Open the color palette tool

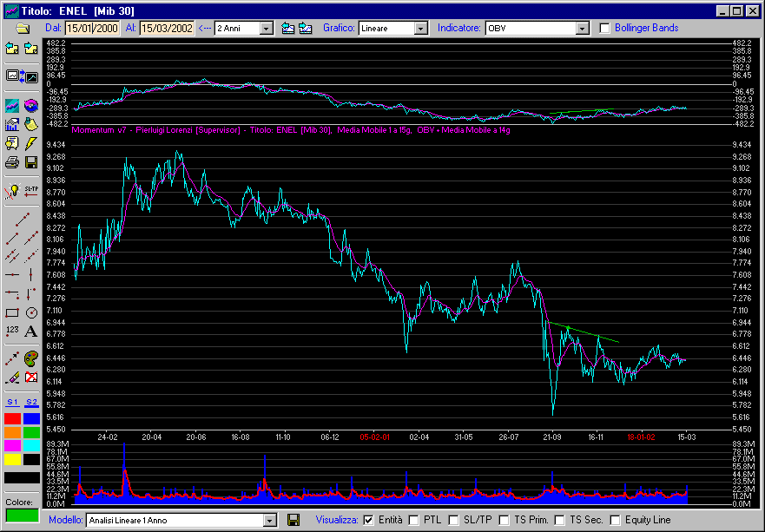click(31, 358)
